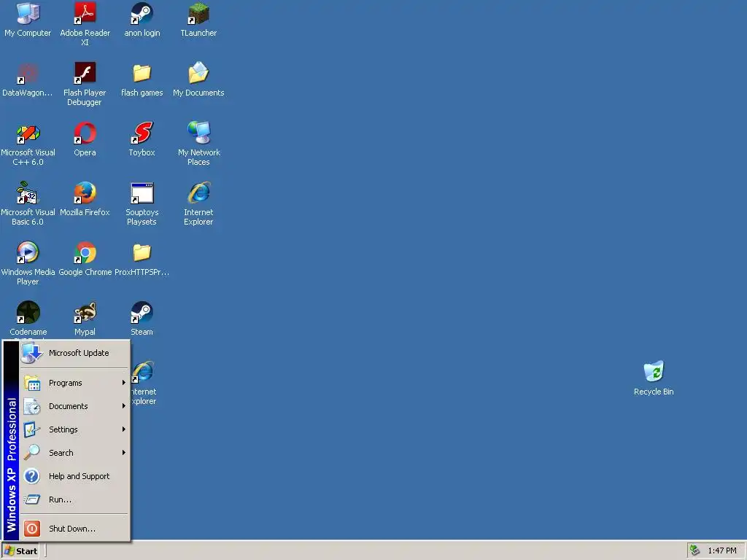The width and height of the screenshot is (747, 560).
Task: Expand the arrow beside Documents
Action: pos(123,406)
